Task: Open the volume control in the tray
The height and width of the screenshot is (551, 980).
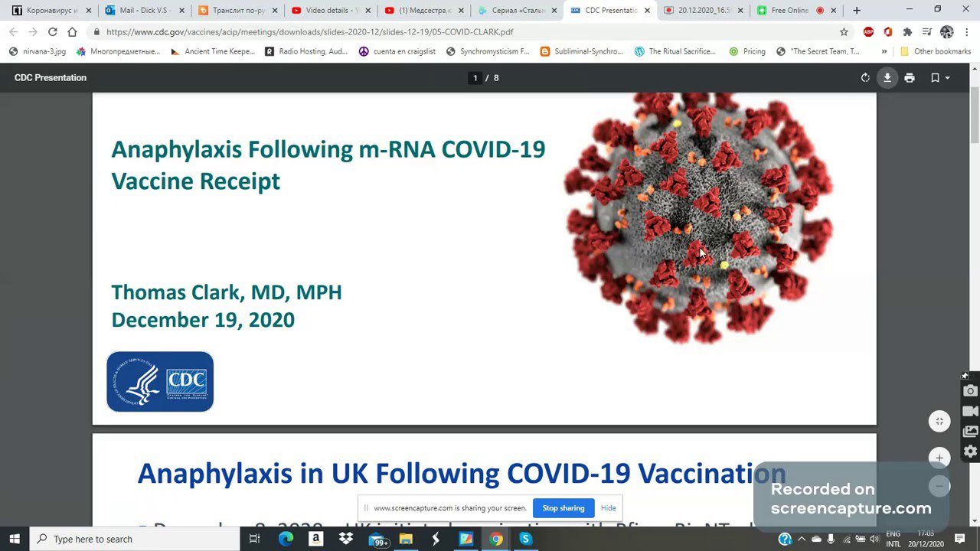Action: click(x=874, y=539)
